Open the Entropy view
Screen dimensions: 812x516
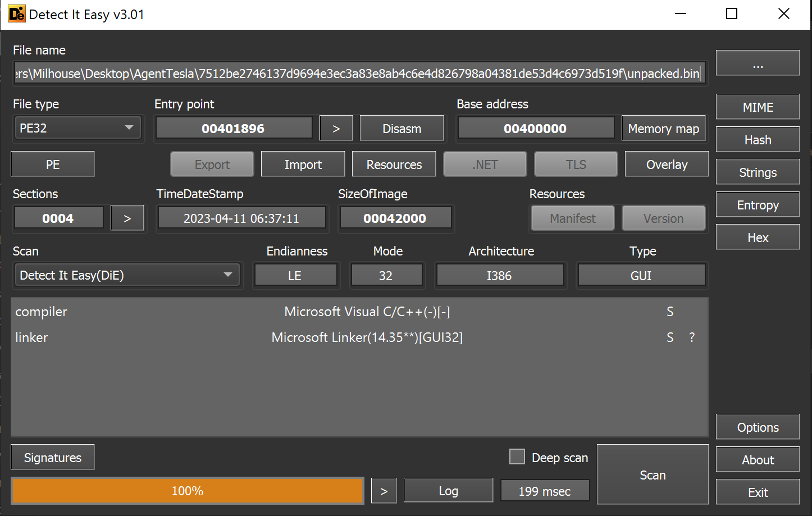pyautogui.click(x=758, y=204)
